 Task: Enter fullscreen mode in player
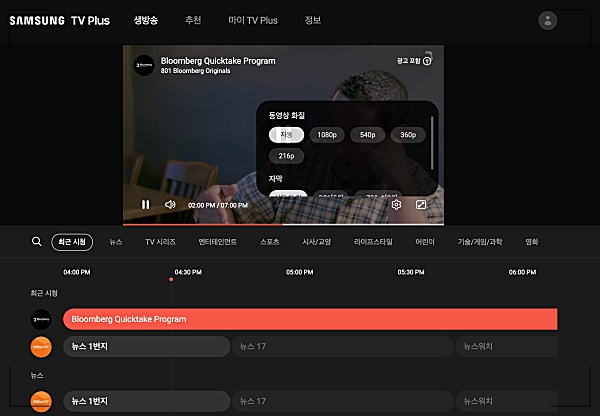coord(421,205)
